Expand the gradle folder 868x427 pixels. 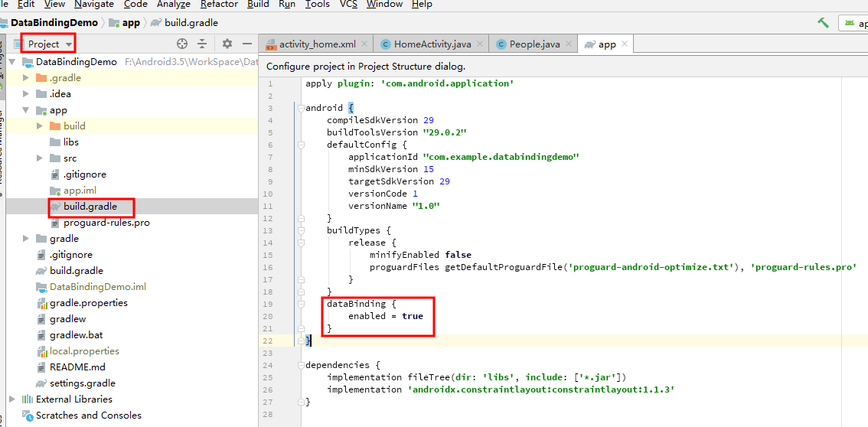(x=26, y=239)
